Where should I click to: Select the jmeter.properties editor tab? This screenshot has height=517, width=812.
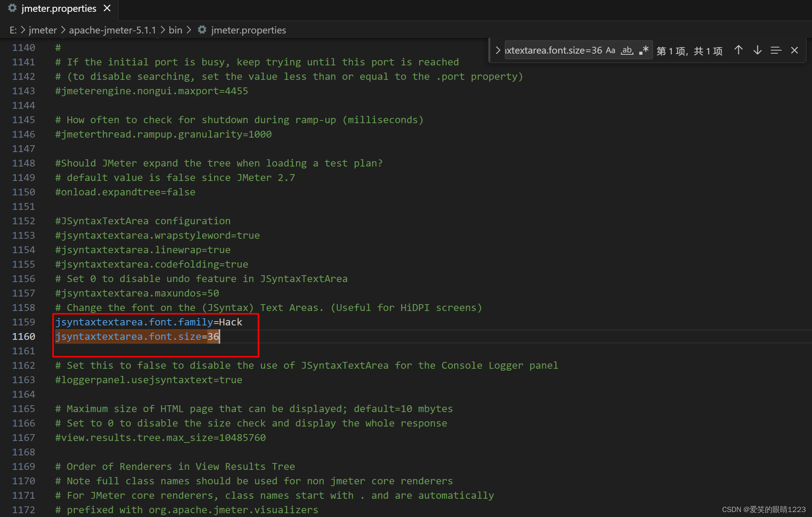[x=59, y=8]
